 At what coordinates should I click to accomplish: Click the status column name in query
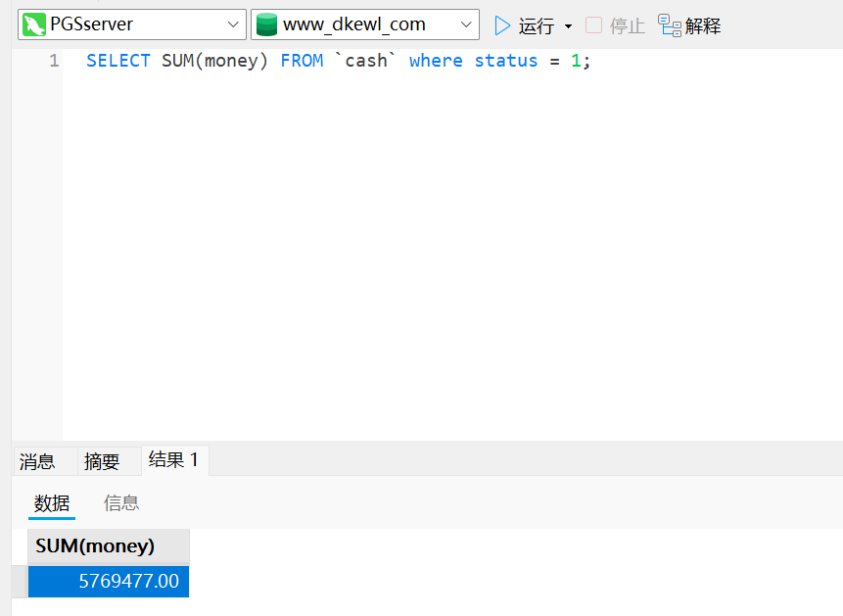point(506,61)
